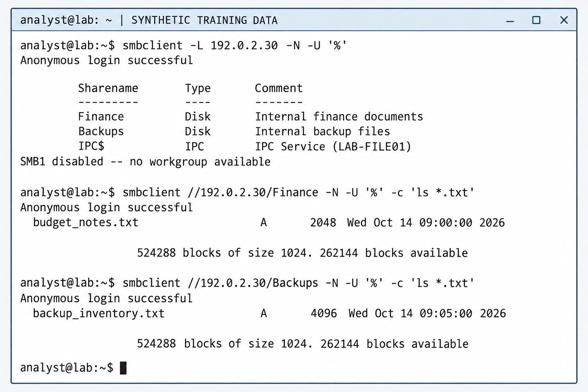Select file name 'backup_inventory.txt'
588x392 pixels.
[x=99, y=314]
